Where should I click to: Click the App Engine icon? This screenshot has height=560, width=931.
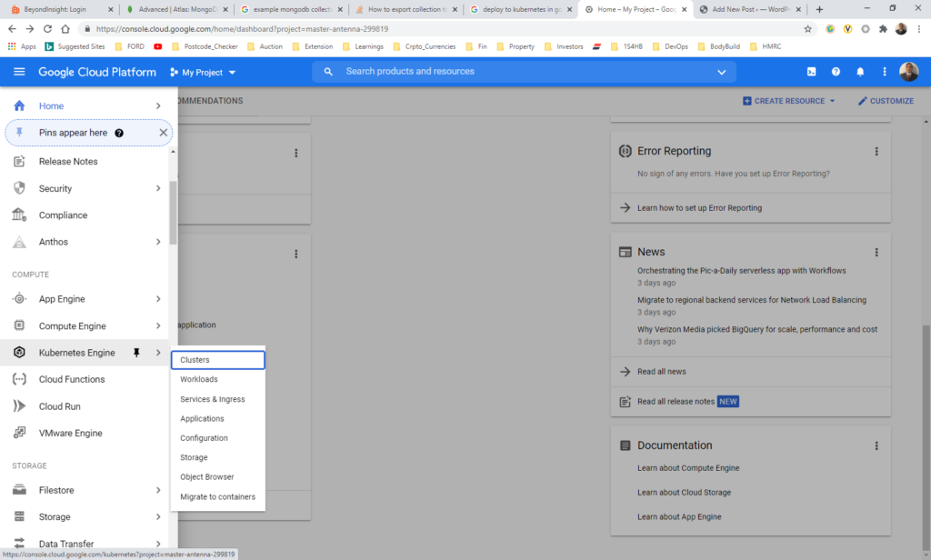pyautogui.click(x=19, y=299)
